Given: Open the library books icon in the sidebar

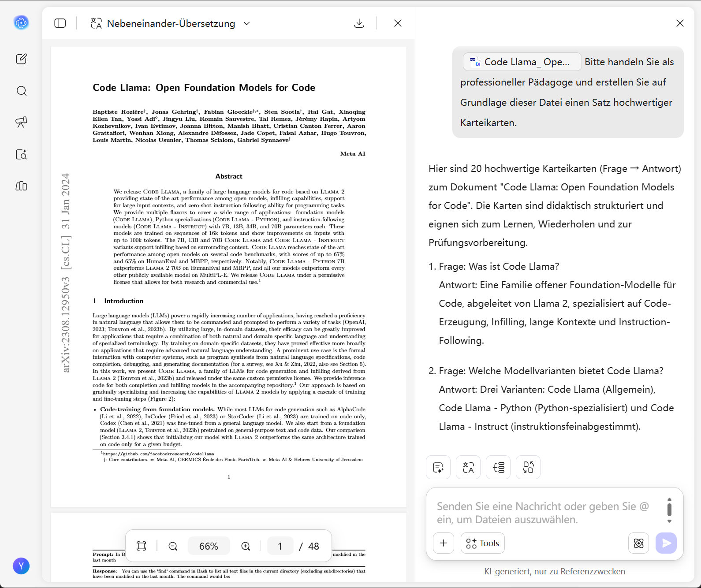Looking at the screenshot, I should (x=21, y=186).
